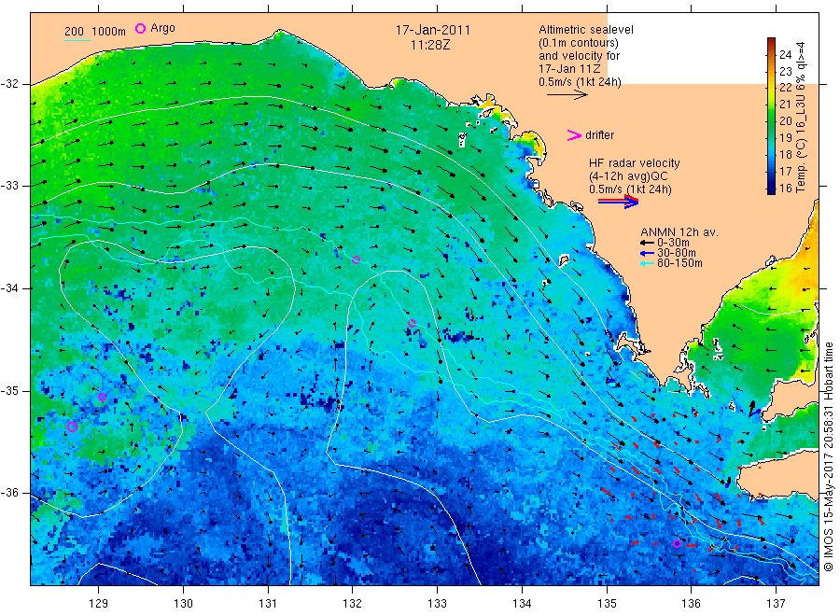Click the '11:28Z' time label
Image resolution: width=840 pixels, height=616 pixels.
coord(430,45)
